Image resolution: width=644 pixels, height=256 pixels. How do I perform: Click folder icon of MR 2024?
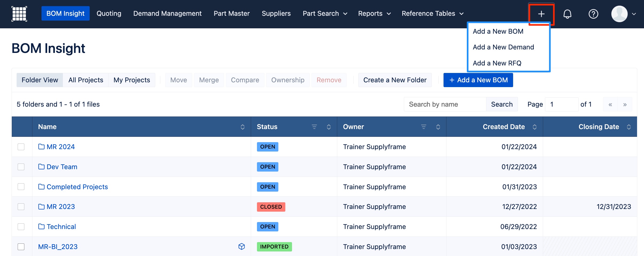41,146
